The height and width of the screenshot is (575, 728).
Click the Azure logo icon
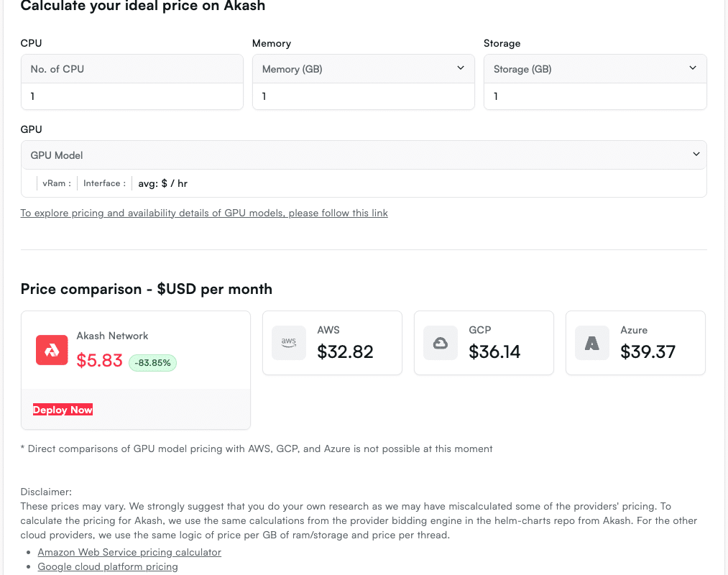(592, 343)
